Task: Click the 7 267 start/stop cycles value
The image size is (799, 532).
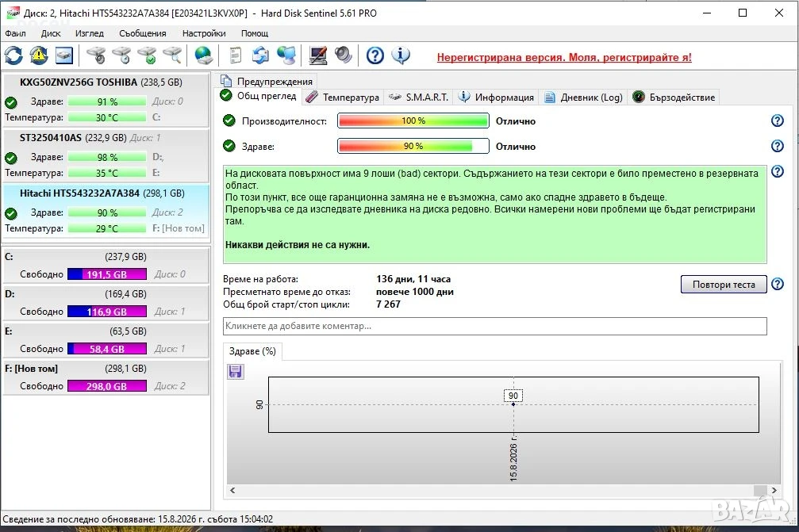Action: (388, 304)
